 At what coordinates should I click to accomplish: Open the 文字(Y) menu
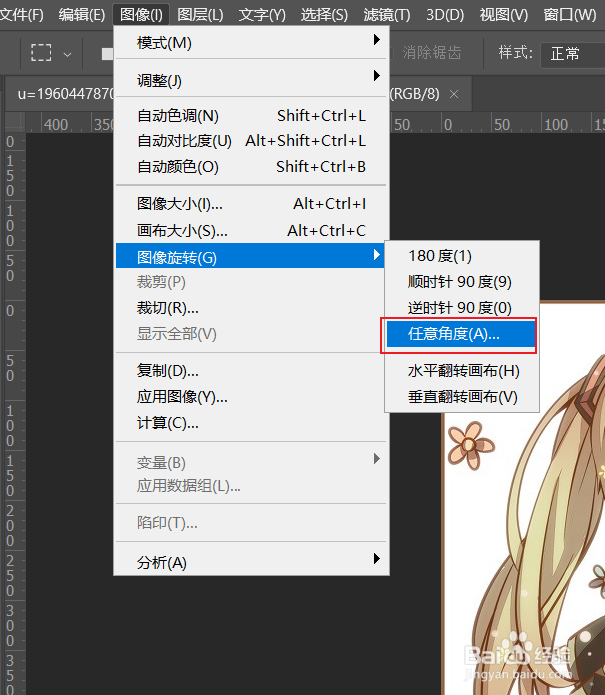pos(262,15)
